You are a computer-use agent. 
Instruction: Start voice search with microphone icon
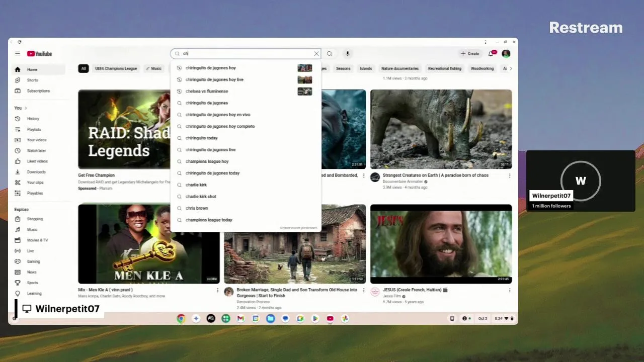347,54
